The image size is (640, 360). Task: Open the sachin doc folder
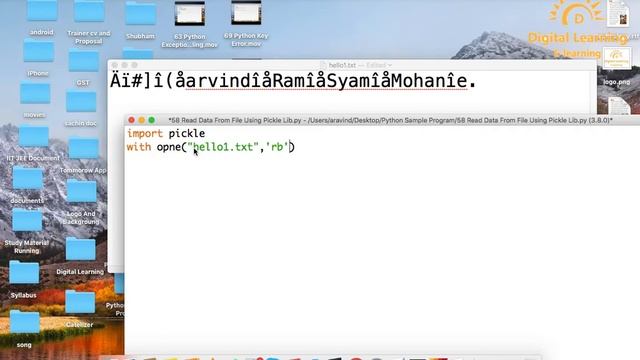click(x=81, y=101)
